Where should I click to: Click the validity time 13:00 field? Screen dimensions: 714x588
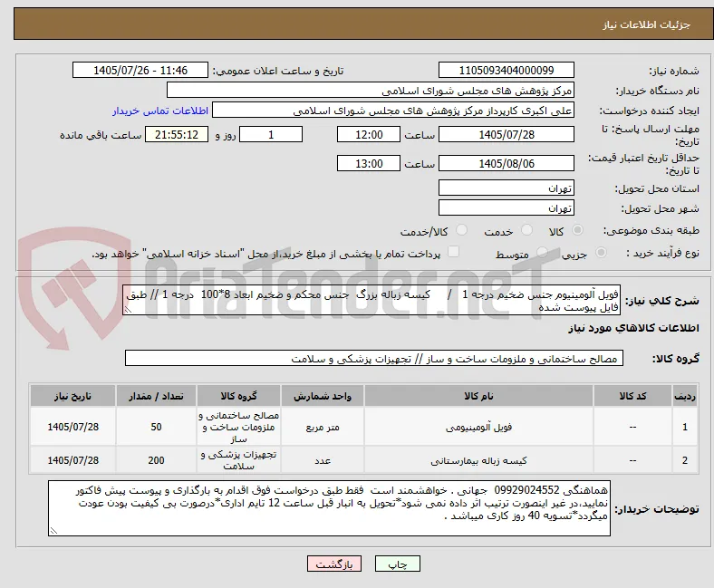369,163
